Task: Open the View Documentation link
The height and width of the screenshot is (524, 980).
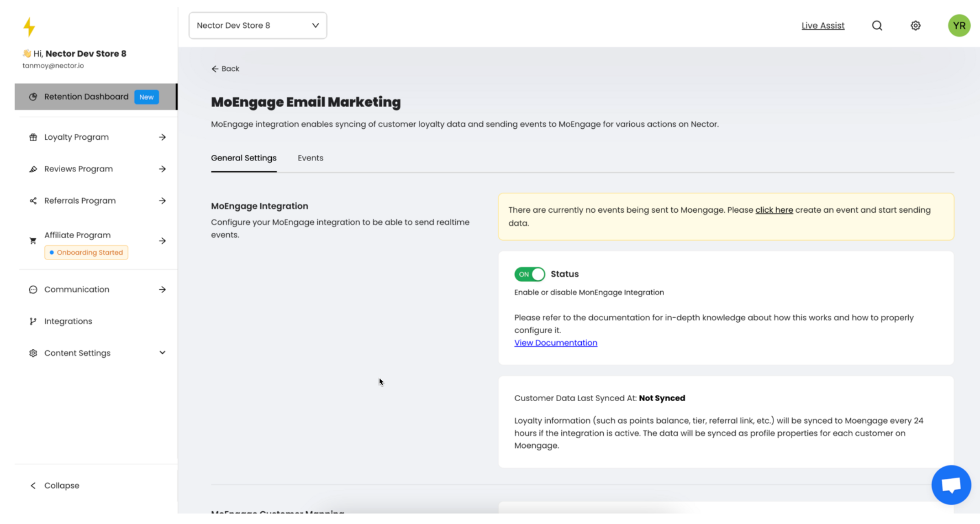Action: tap(556, 343)
